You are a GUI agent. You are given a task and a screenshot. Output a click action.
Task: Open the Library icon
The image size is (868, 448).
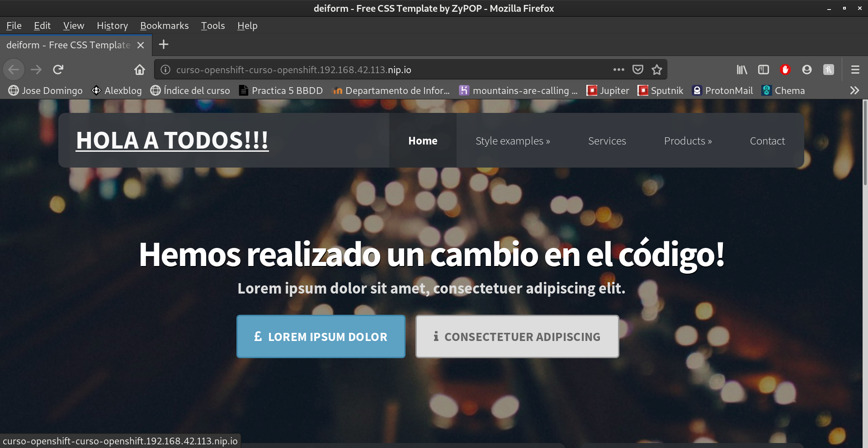(742, 70)
